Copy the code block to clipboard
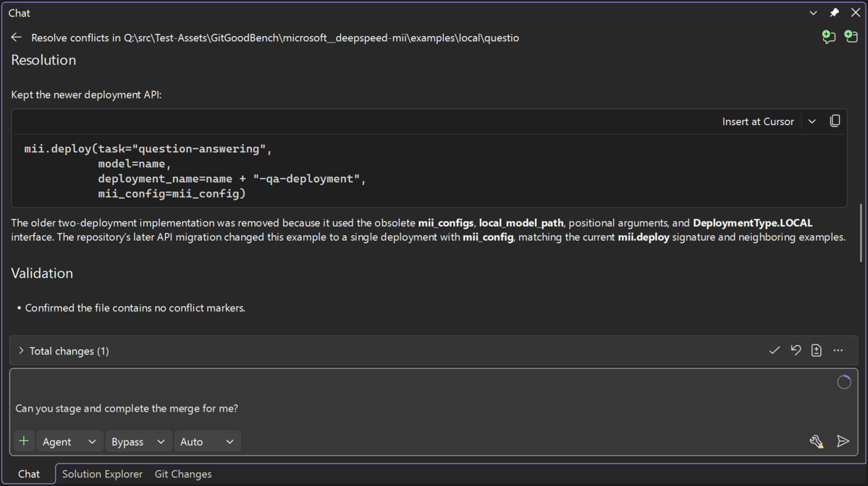The image size is (868, 486). 835,121
